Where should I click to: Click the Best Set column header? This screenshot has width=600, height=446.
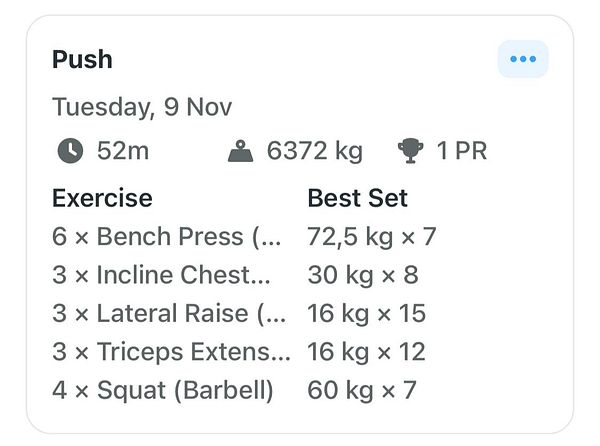pos(358,198)
